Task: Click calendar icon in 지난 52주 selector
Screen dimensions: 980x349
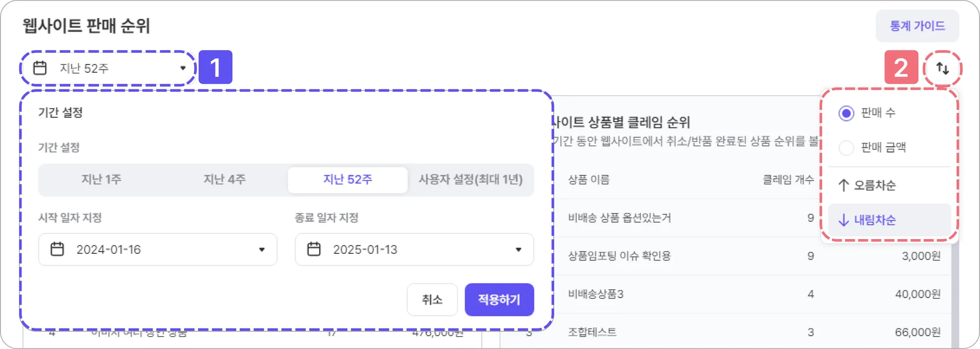Action: pyautogui.click(x=40, y=68)
